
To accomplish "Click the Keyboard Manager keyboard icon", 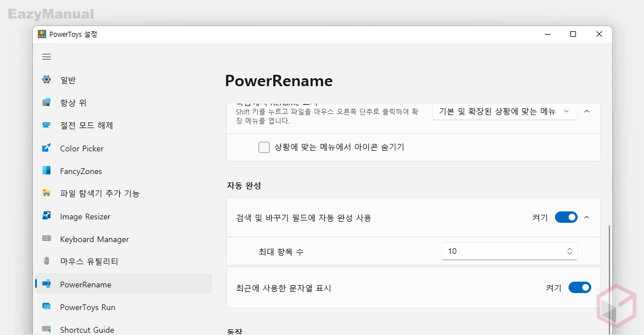I will 46,239.
